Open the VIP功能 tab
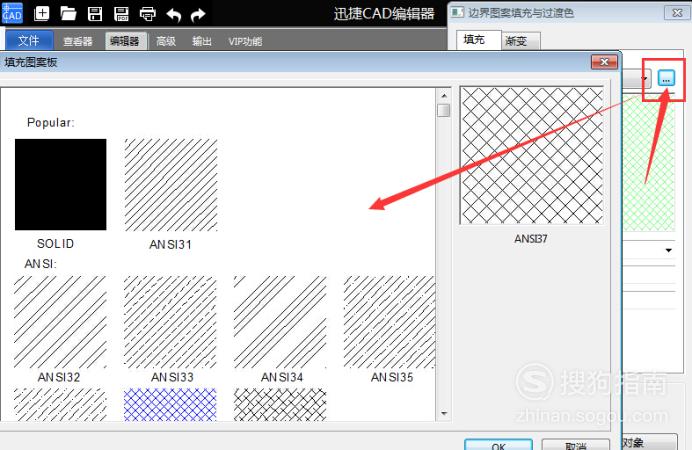 pyautogui.click(x=245, y=41)
